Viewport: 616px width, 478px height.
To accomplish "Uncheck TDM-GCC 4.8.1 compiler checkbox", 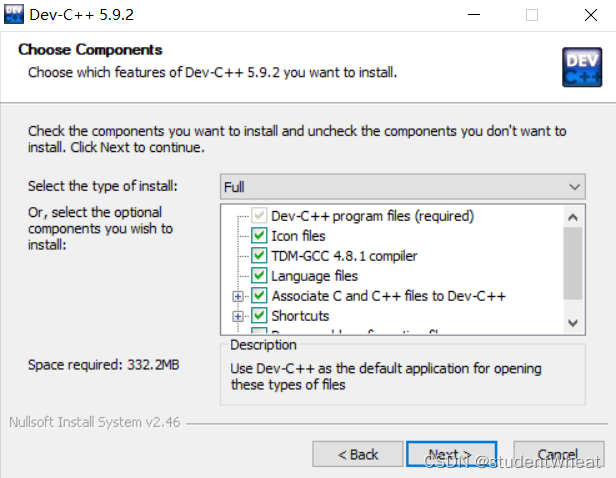I will [x=259, y=256].
